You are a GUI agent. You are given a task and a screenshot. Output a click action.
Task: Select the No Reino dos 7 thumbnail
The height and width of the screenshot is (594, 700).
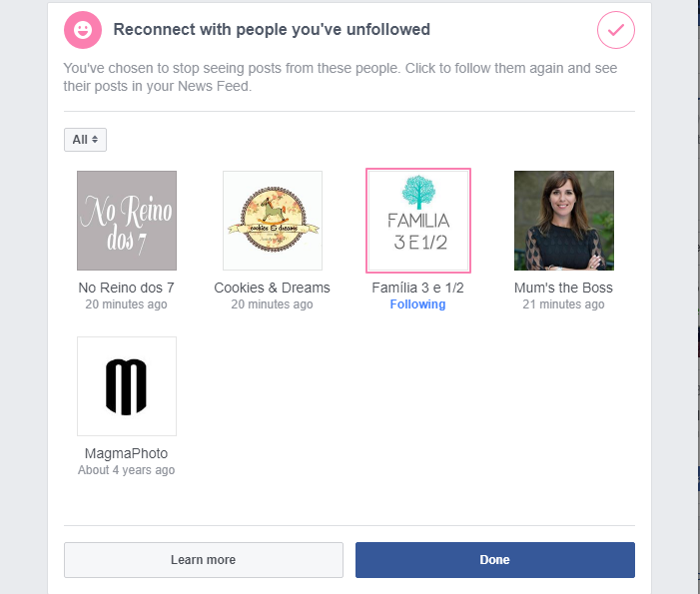click(x=127, y=221)
